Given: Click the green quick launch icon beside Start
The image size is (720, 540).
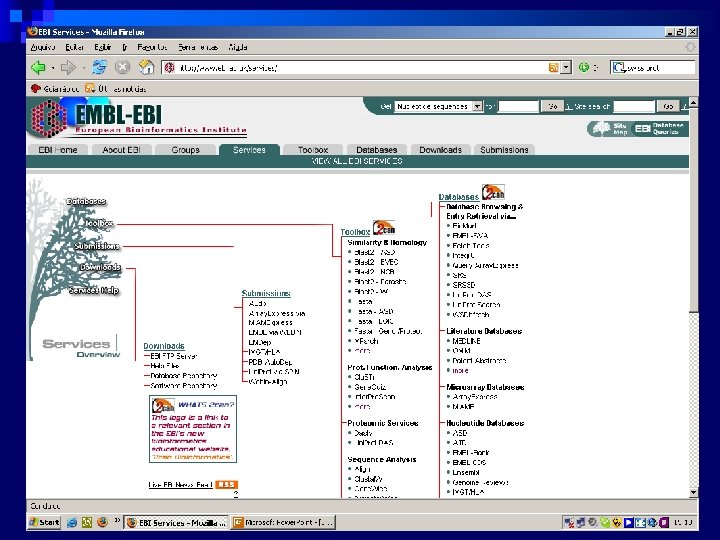Looking at the screenshot, I should (87, 522).
